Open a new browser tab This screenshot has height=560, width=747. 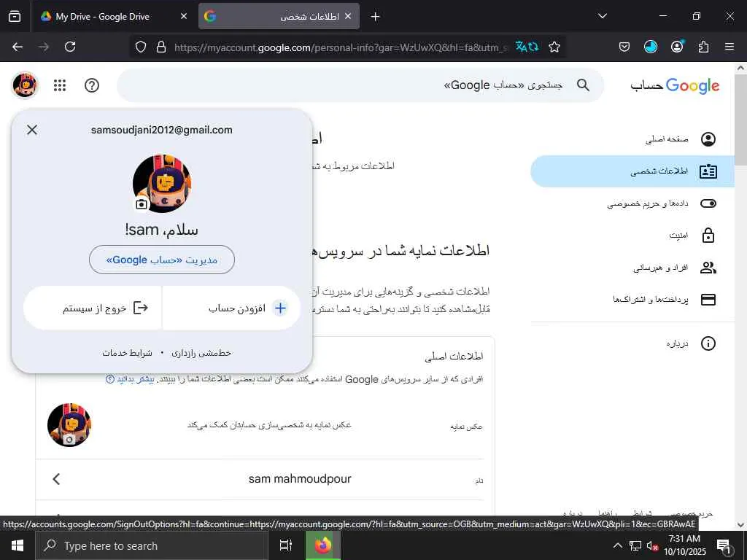pyautogui.click(x=376, y=17)
